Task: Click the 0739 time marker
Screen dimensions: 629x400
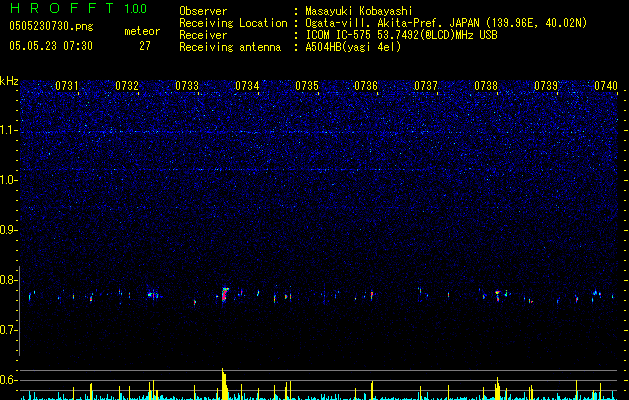Action: (x=546, y=86)
